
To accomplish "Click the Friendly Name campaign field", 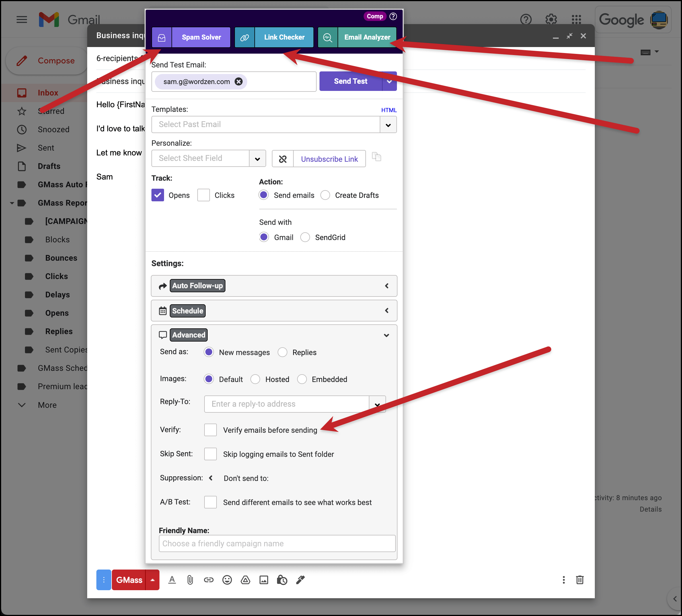I will point(277,543).
